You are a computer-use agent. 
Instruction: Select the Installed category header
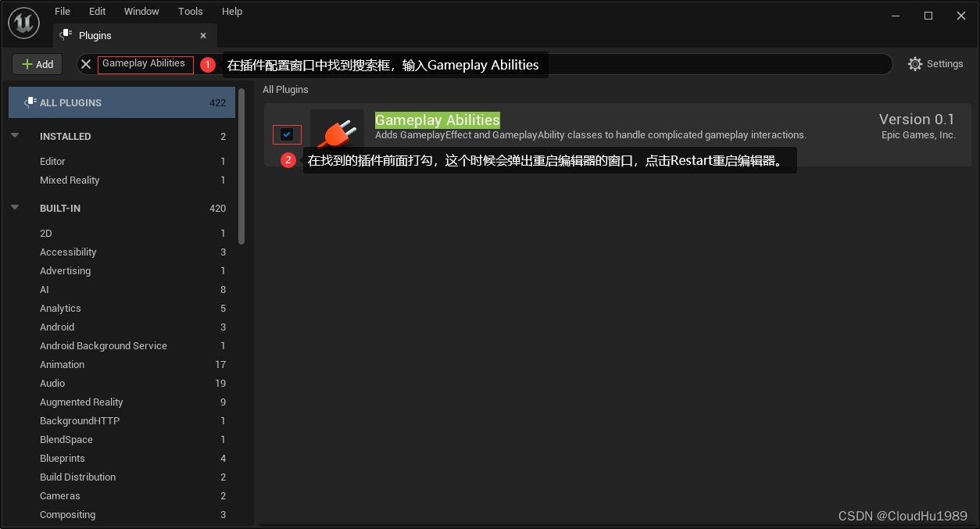(x=122, y=136)
